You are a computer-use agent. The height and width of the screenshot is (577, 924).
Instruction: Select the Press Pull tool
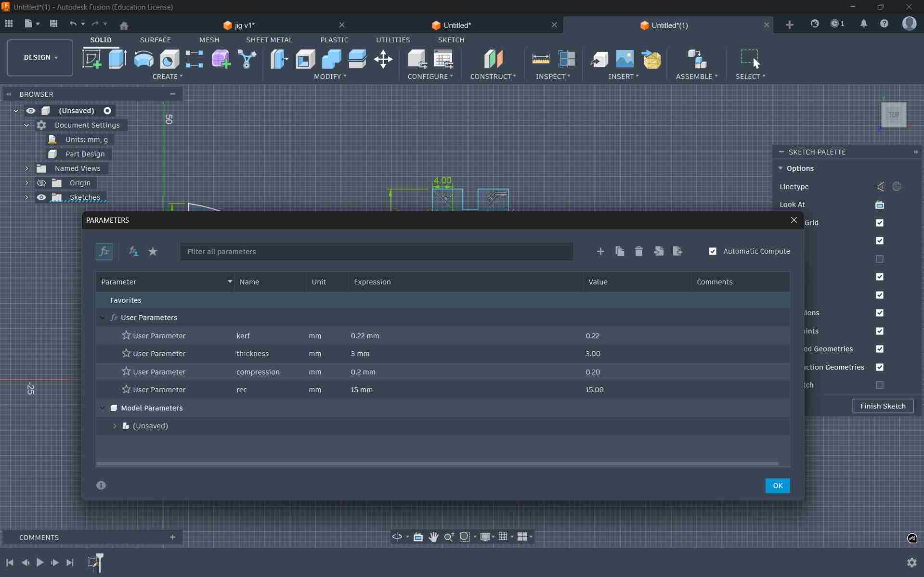tap(279, 59)
